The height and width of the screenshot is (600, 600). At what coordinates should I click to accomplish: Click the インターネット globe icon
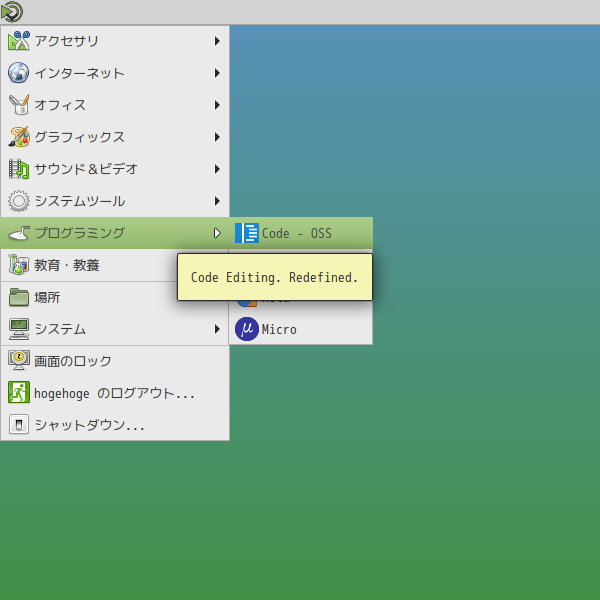pyautogui.click(x=18, y=73)
